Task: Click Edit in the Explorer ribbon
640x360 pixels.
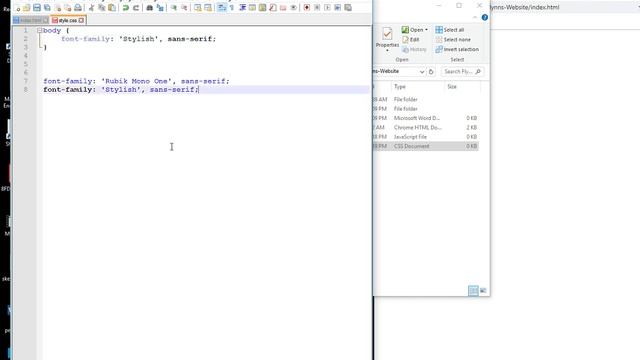Action: coord(411,40)
